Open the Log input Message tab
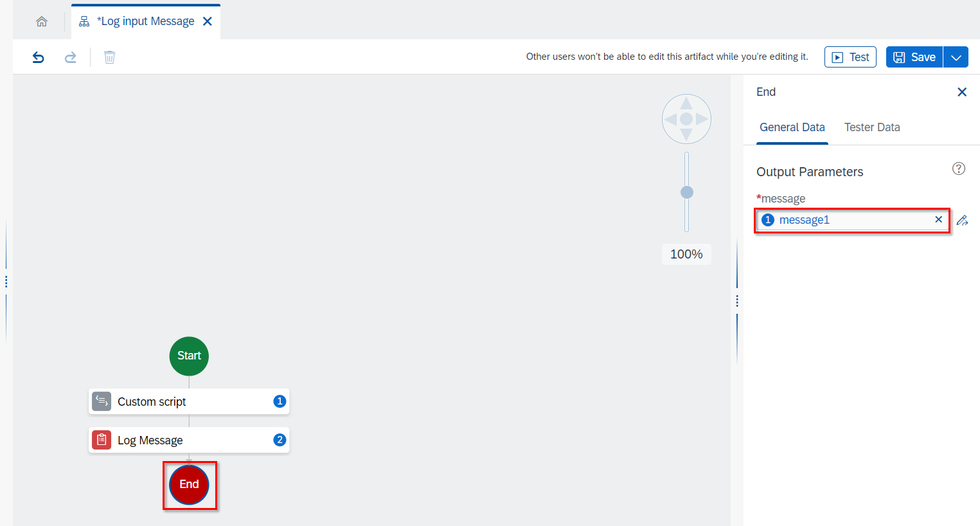 [146, 21]
